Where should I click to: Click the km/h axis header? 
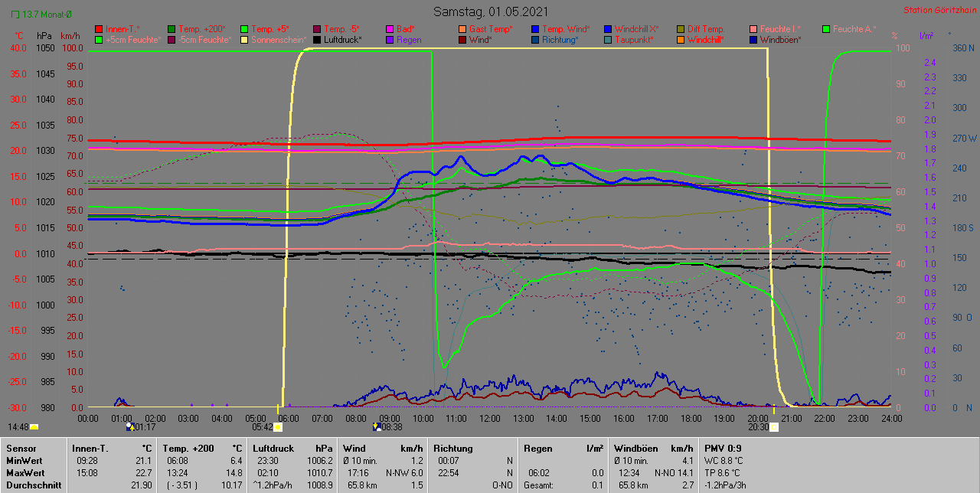70,36
